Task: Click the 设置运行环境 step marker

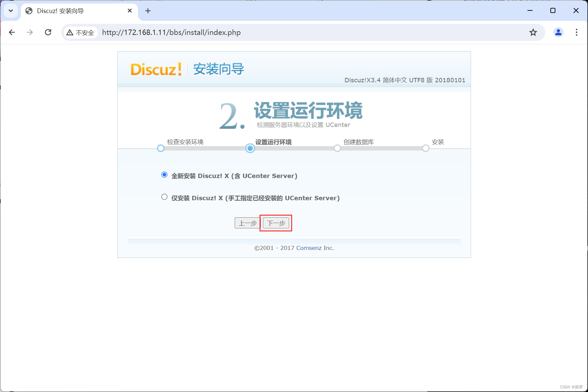Action: (x=250, y=148)
